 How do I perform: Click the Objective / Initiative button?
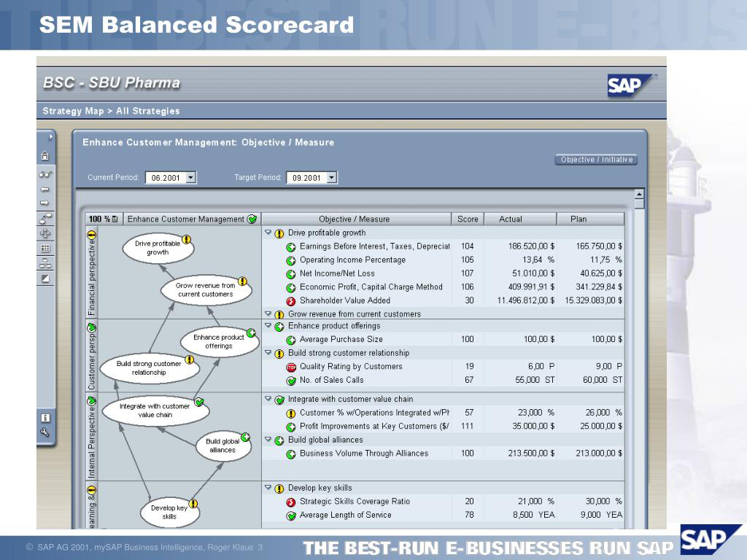tap(596, 160)
